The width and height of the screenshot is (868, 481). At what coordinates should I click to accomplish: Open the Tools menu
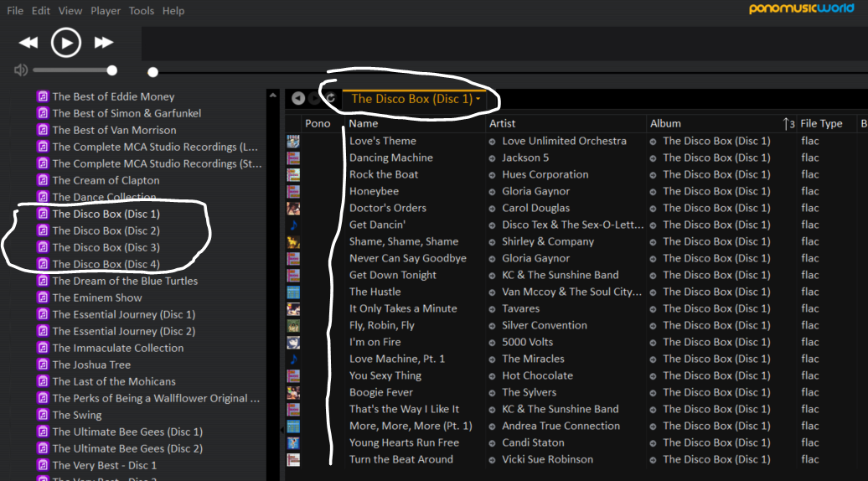point(141,11)
